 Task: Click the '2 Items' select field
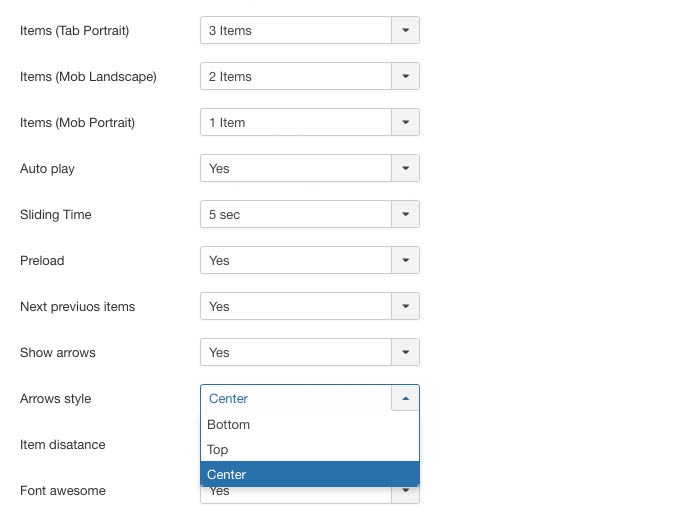pos(296,77)
